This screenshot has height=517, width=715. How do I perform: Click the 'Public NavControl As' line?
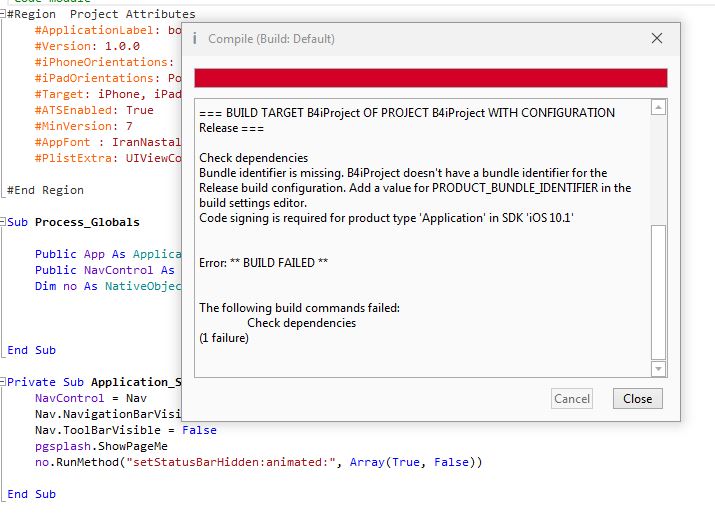coord(105,270)
